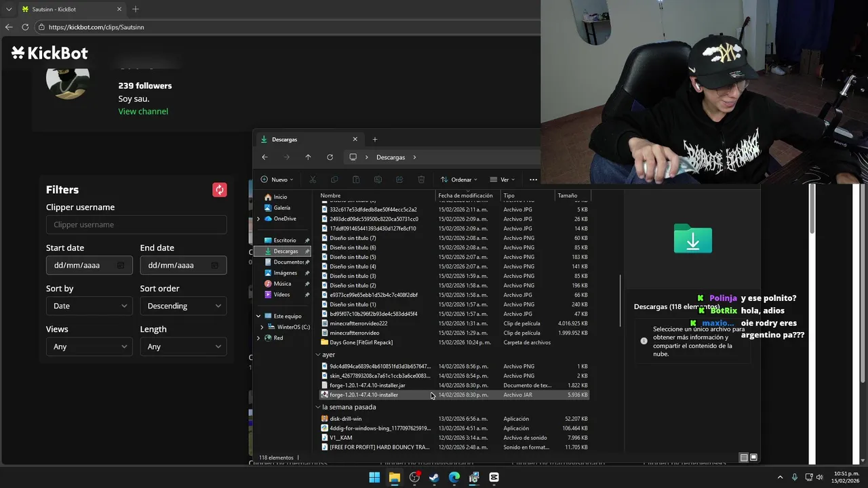Viewport: 868px width, 488px height.
Task: Open the Windows Start menu
Action: 374,477
